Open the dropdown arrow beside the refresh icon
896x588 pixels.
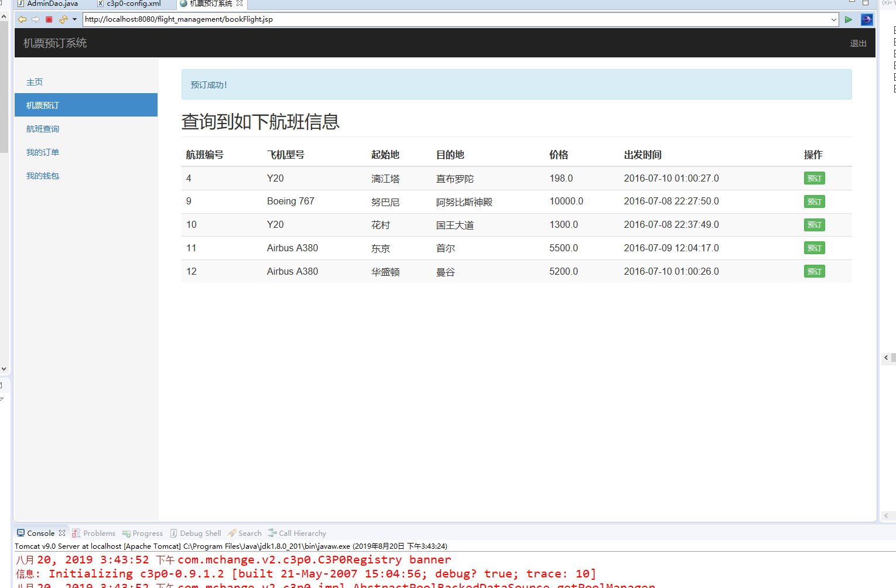pyautogui.click(x=74, y=19)
